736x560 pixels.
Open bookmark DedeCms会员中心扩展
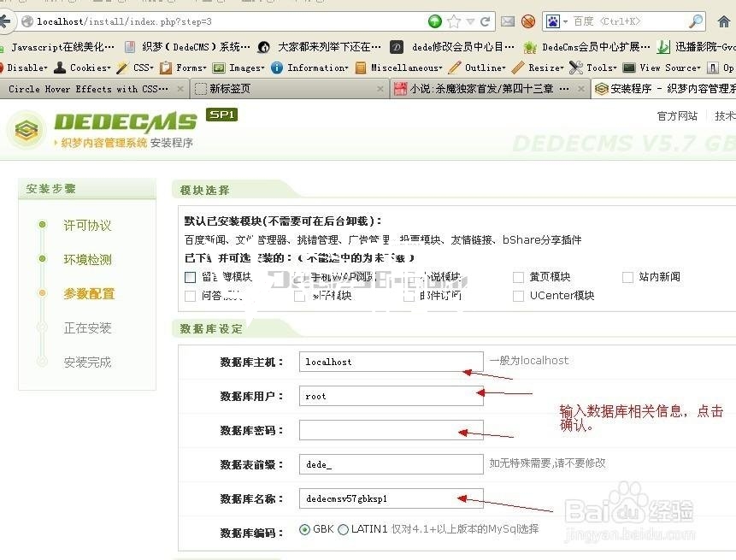tap(586, 47)
